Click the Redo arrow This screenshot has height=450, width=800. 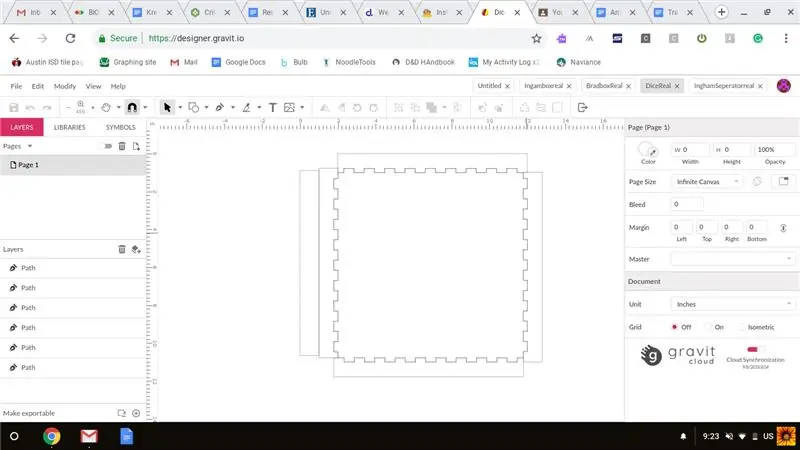[47, 108]
